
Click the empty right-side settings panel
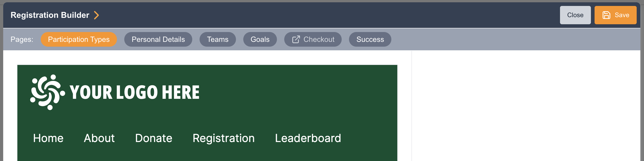[525, 105]
